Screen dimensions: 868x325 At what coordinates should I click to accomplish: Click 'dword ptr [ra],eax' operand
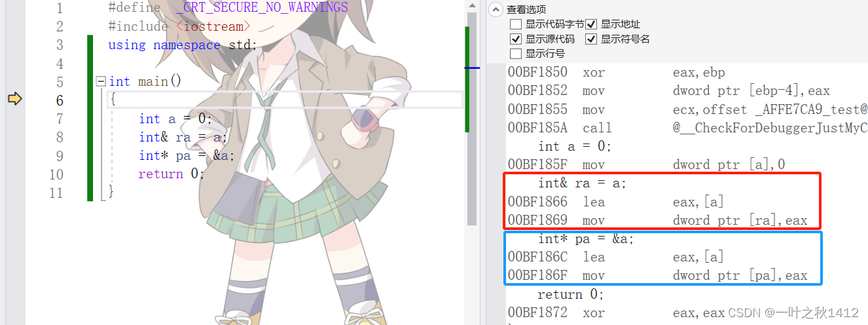(740, 220)
